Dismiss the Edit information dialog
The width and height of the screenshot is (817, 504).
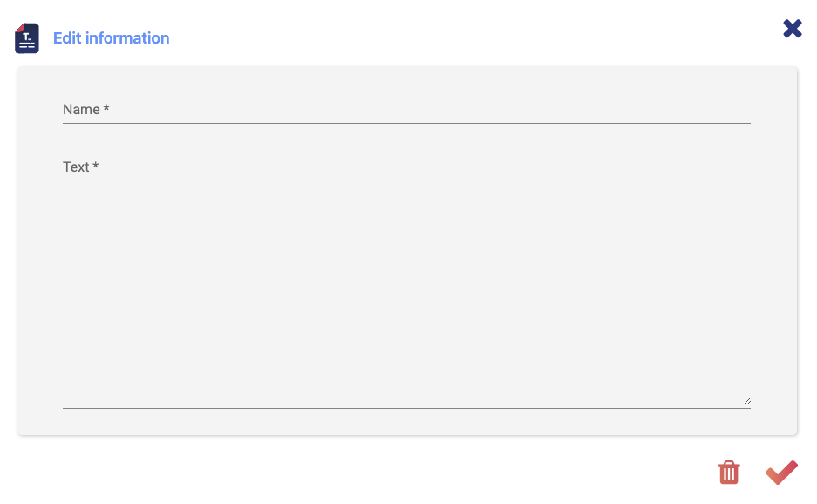coord(792,29)
